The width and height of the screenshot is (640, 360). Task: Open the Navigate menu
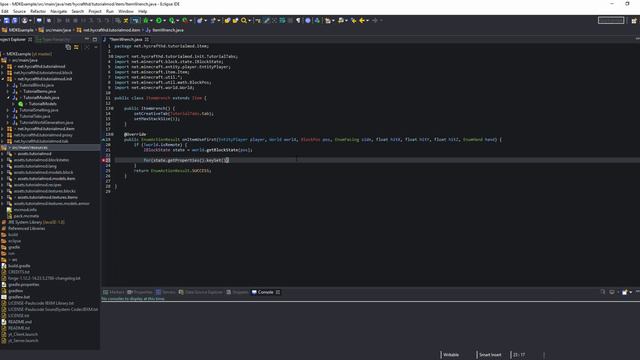(59, 11)
